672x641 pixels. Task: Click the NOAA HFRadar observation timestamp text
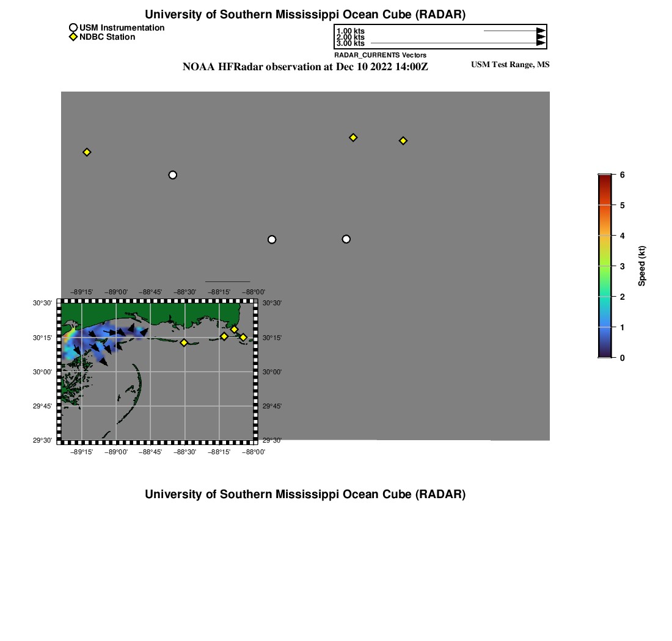tap(305, 67)
